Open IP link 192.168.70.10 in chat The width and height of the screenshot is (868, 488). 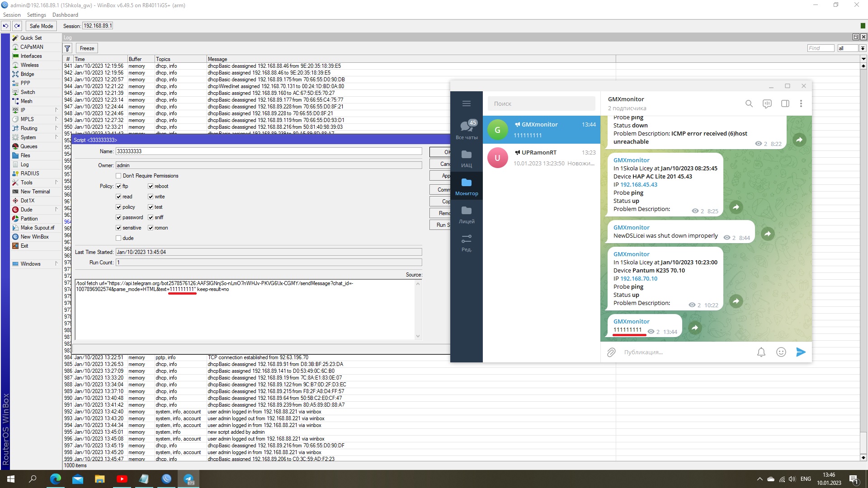click(638, 278)
